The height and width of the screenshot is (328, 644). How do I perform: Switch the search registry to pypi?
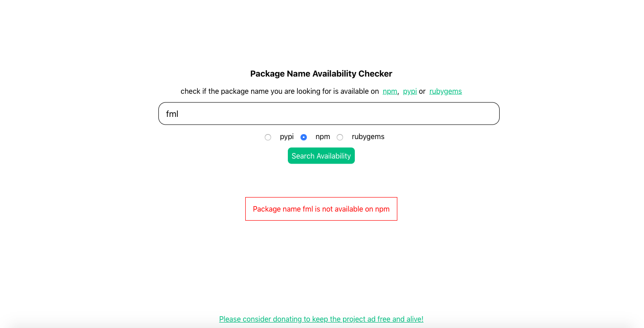268,137
